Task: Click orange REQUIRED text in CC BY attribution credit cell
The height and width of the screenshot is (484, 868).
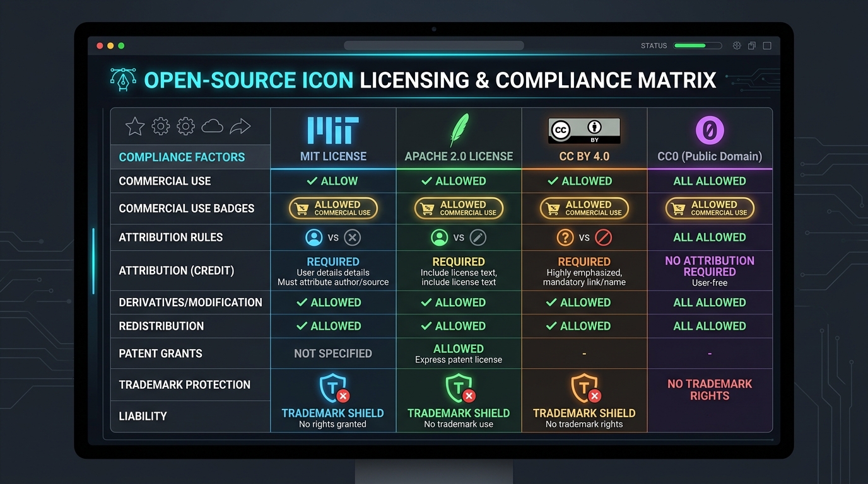Action: point(584,262)
